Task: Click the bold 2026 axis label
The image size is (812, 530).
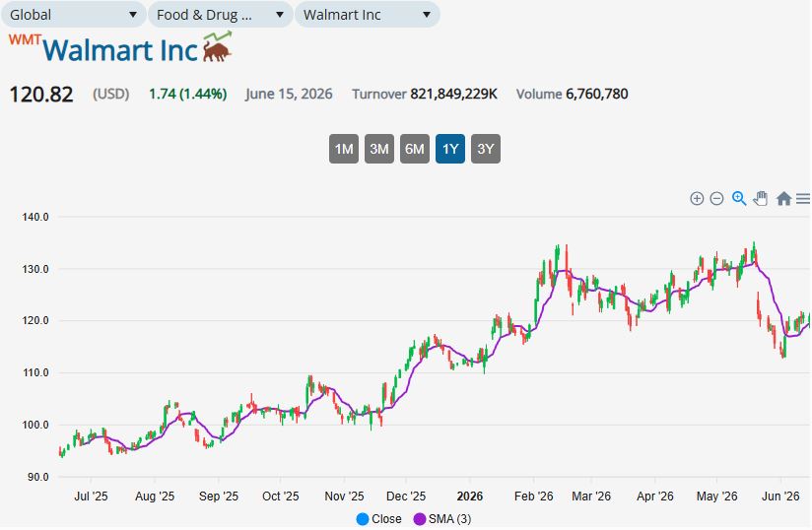Action: (470, 497)
